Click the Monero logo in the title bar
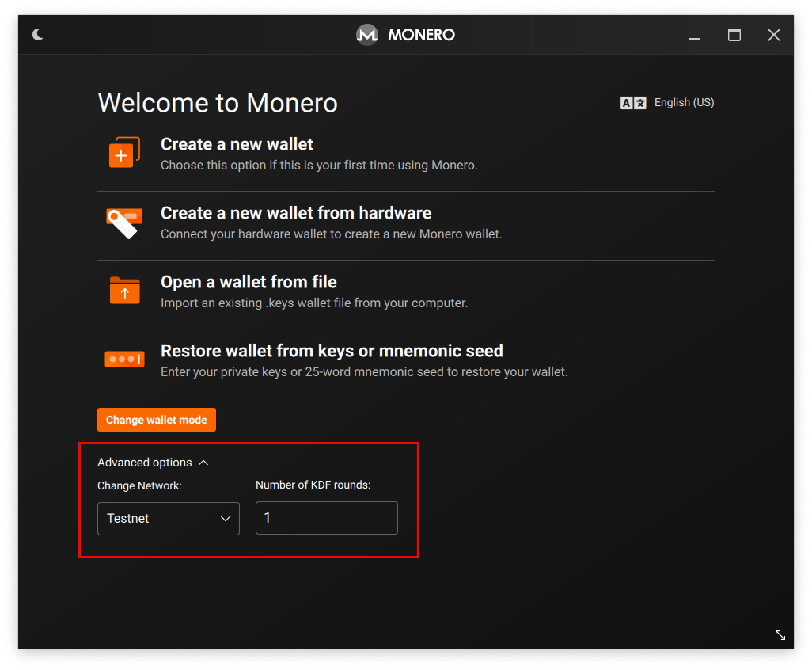Image resolution: width=812 pixels, height=670 pixels. 367,35
